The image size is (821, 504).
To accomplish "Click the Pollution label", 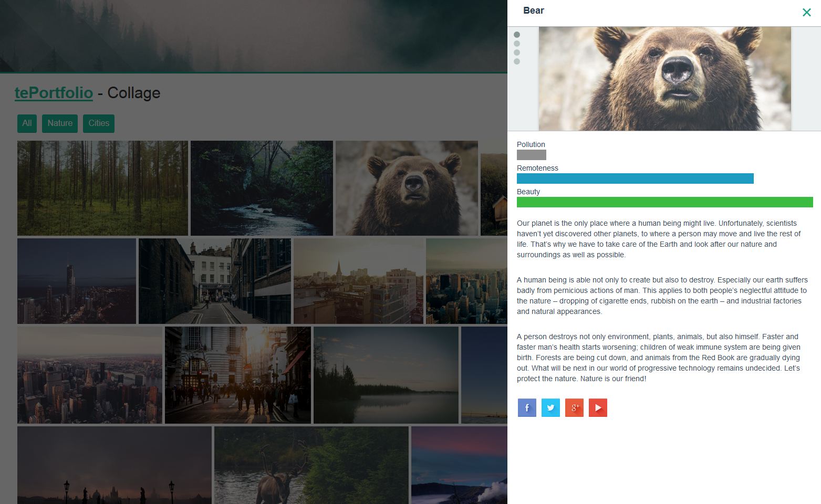I will tap(531, 144).
